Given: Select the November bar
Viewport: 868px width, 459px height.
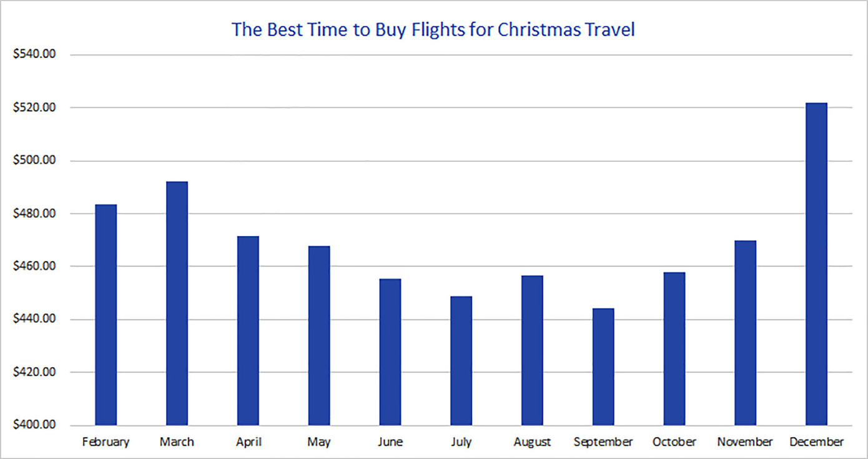Looking at the screenshot, I should tap(746, 333).
